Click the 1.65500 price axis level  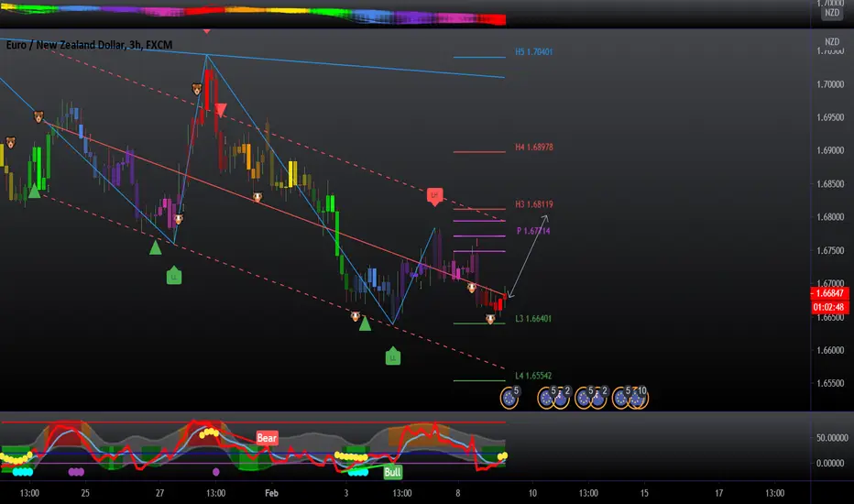coord(830,384)
